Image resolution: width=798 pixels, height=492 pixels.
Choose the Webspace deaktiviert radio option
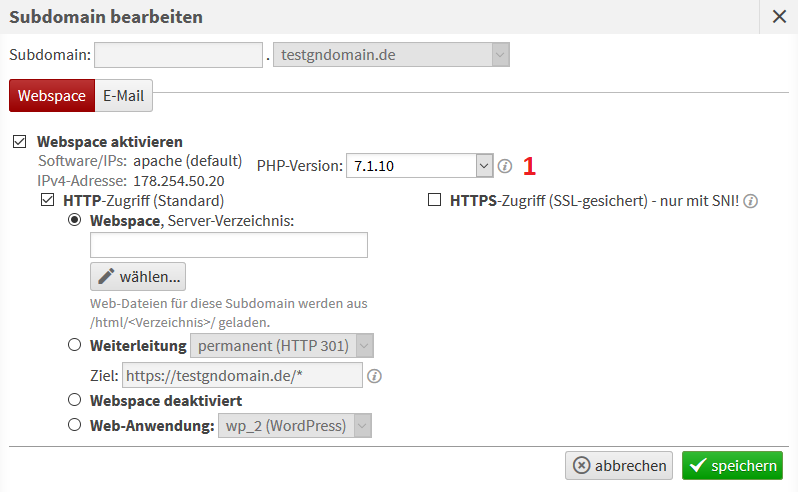[74, 400]
